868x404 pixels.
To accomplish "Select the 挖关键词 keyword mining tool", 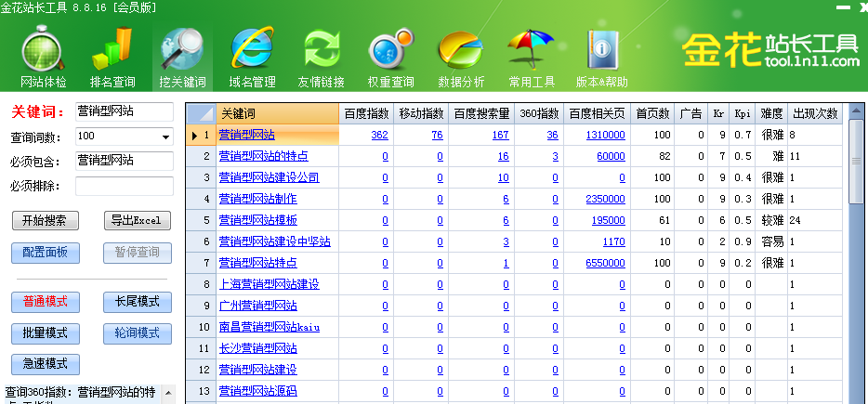I will pyautogui.click(x=182, y=58).
